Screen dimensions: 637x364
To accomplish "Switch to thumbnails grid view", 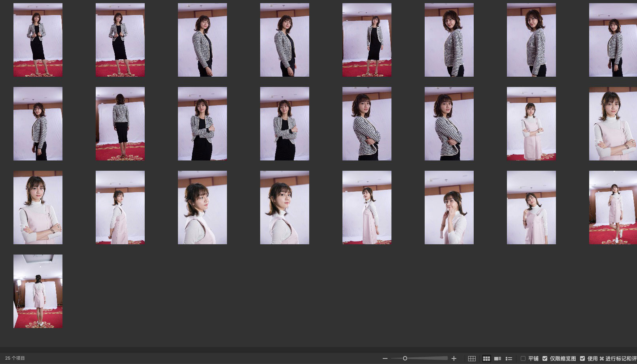I will click(x=486, y=358).
